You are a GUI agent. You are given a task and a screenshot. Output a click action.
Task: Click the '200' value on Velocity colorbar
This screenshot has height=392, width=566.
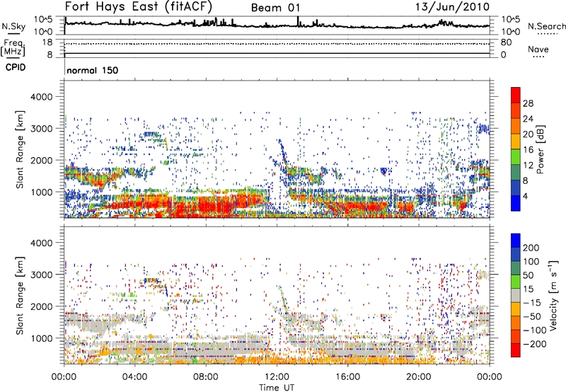pos(531,248)
